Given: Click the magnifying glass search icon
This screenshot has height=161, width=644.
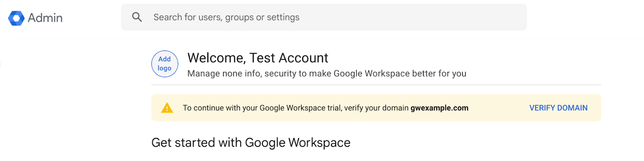Looking at the screenshot, I should pyautogui.click(x=137, y=17).
